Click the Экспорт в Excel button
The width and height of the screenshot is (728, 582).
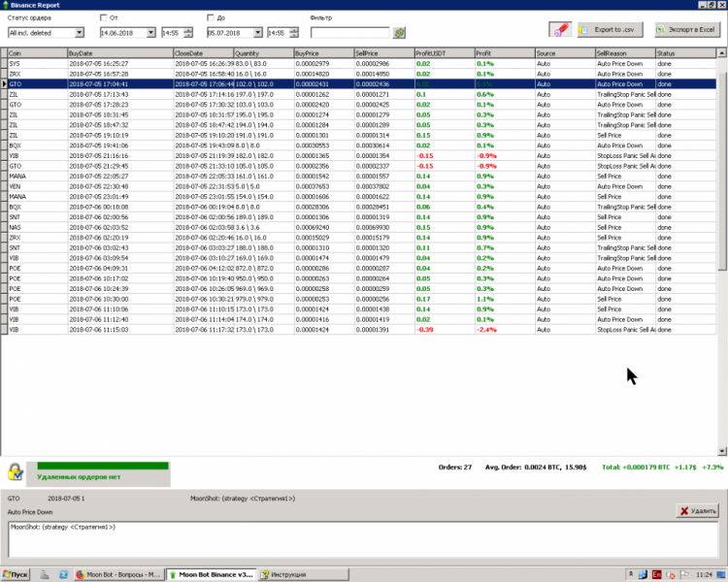point(687,30)
